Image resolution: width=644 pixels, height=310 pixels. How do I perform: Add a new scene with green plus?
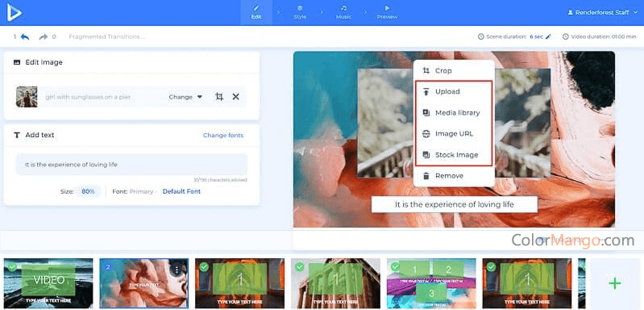(614, 283)
